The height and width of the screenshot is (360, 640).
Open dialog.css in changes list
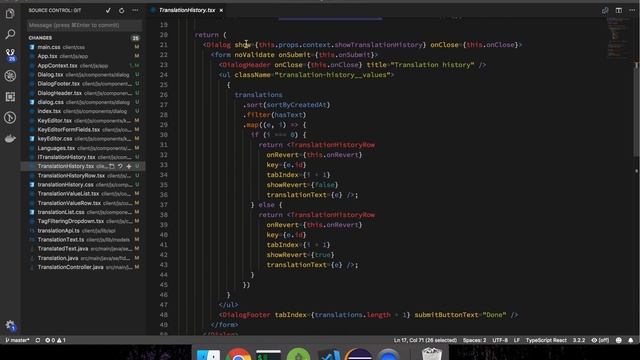[84, 102]
